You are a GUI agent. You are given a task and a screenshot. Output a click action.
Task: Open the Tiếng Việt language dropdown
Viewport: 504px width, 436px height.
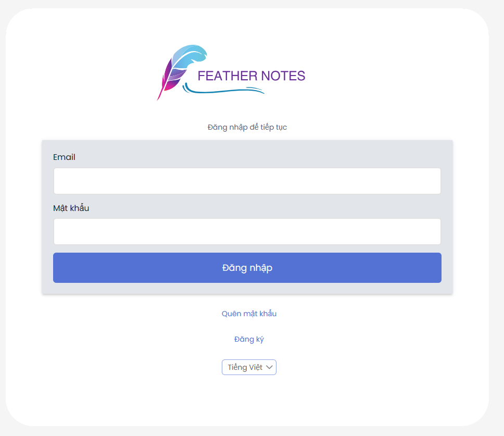(x=249, y=367)
